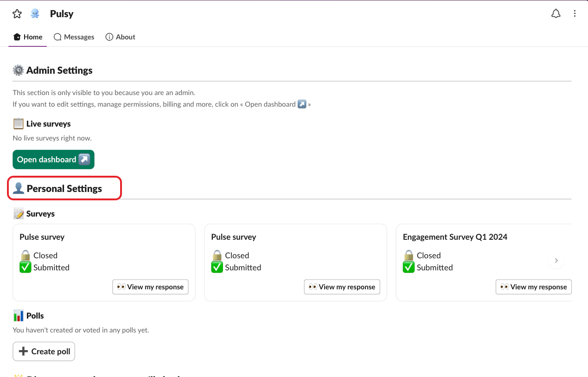View my response for second Pulse survey
Image resolution: width=588 pixels, height=377 pixels.
(342, 287)
